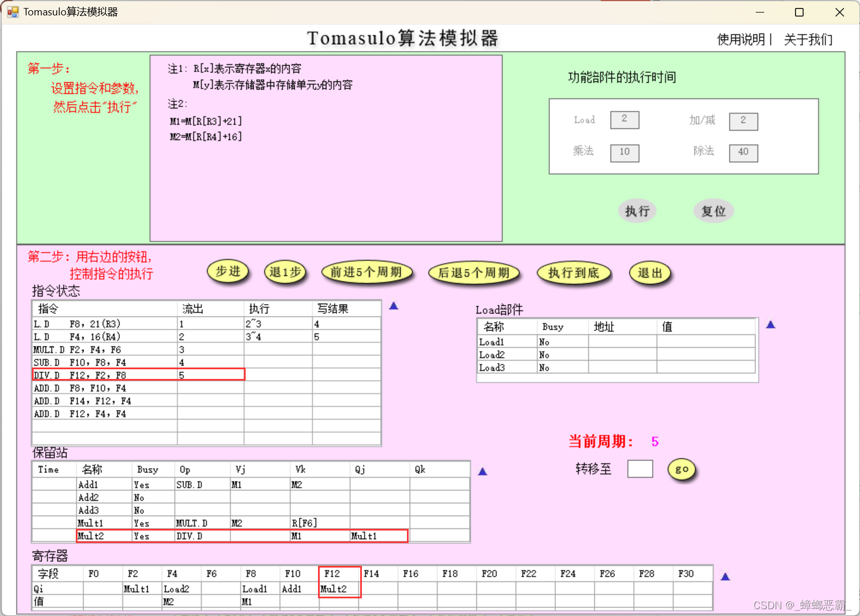Image resolution: width=860 pixels, height=616 pixels.
Task: Select instruction row ADD.D F8, F10, F4
Action: [206, 388]
